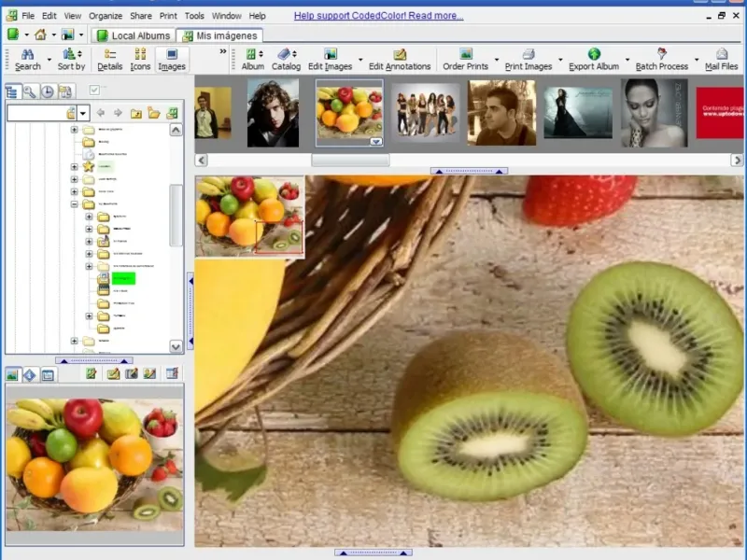
Task: Select the folders compare tab in left panel
Action: click(65, 91)
